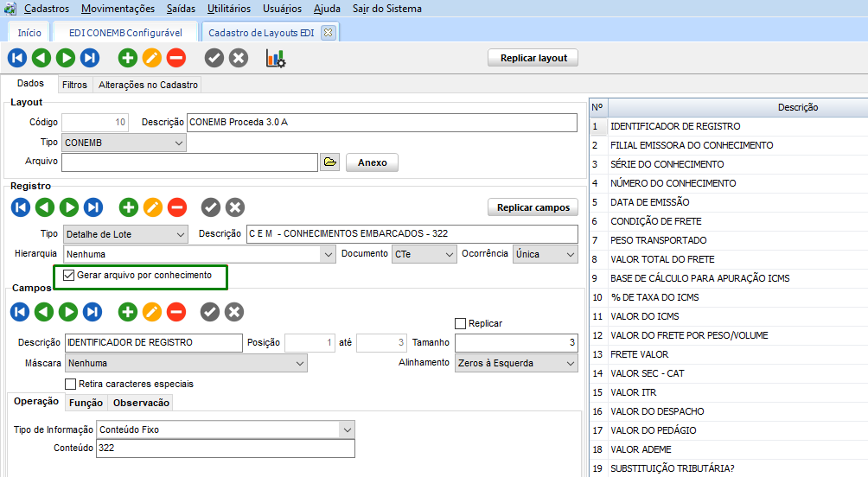Delete Registro with red minus icon
This screenshot has height=477, width=868.
pos(178,207)
